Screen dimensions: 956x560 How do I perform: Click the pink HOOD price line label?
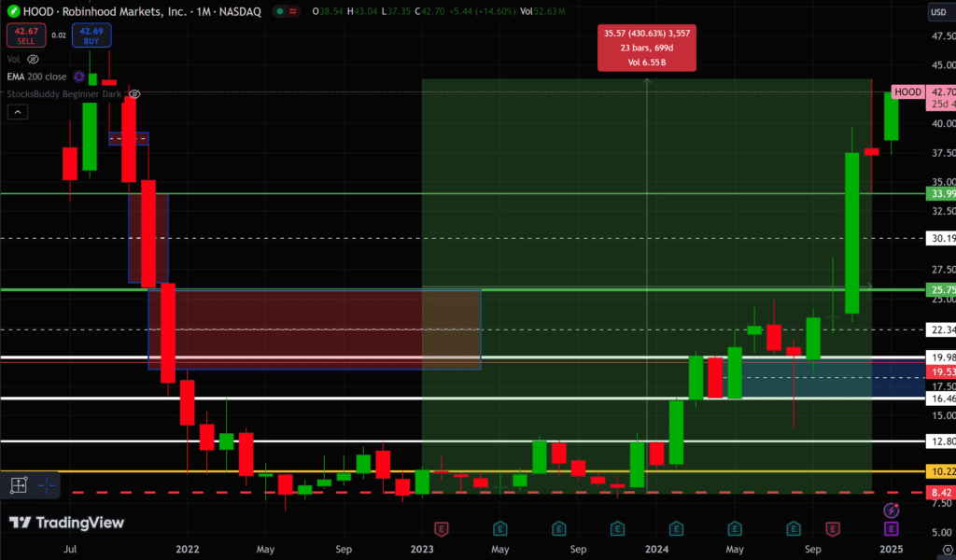click(x=907, y=92)
